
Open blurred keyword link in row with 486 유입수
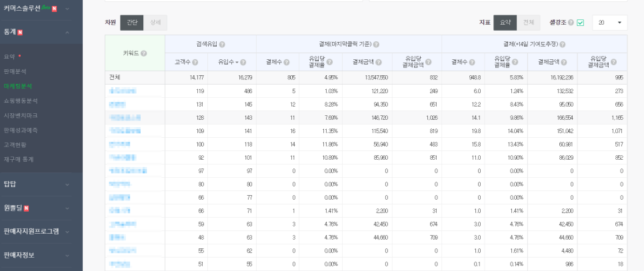pos(123,91)
